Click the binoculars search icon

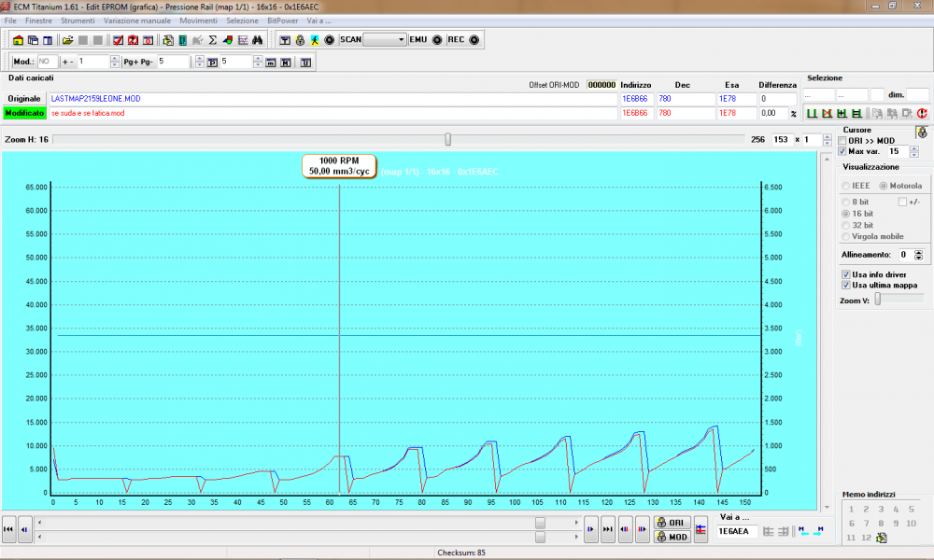coord(256,40)
